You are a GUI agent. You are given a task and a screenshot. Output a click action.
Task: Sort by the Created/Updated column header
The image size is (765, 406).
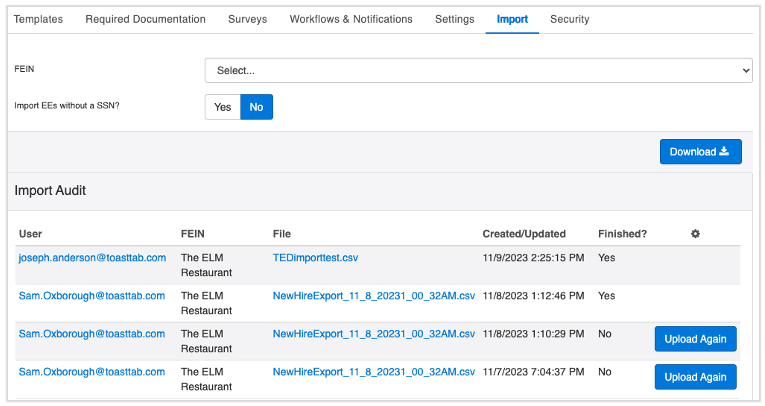click(524, 234)
